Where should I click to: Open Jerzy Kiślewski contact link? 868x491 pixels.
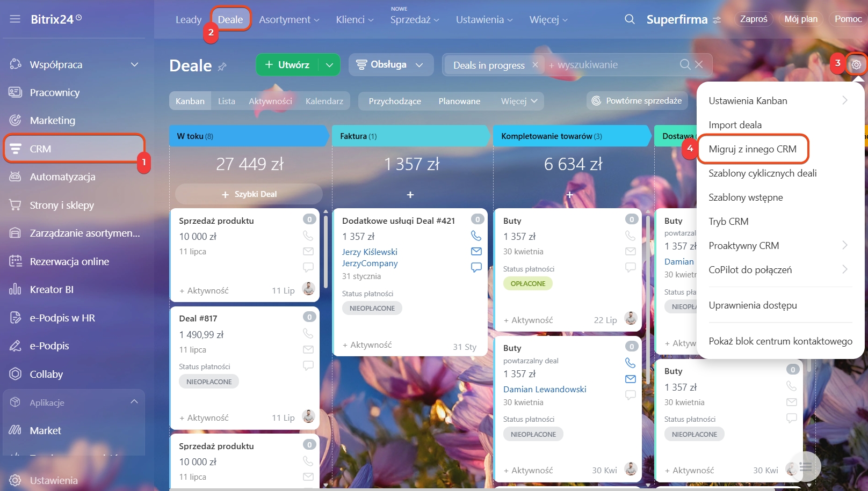(370, 252)
